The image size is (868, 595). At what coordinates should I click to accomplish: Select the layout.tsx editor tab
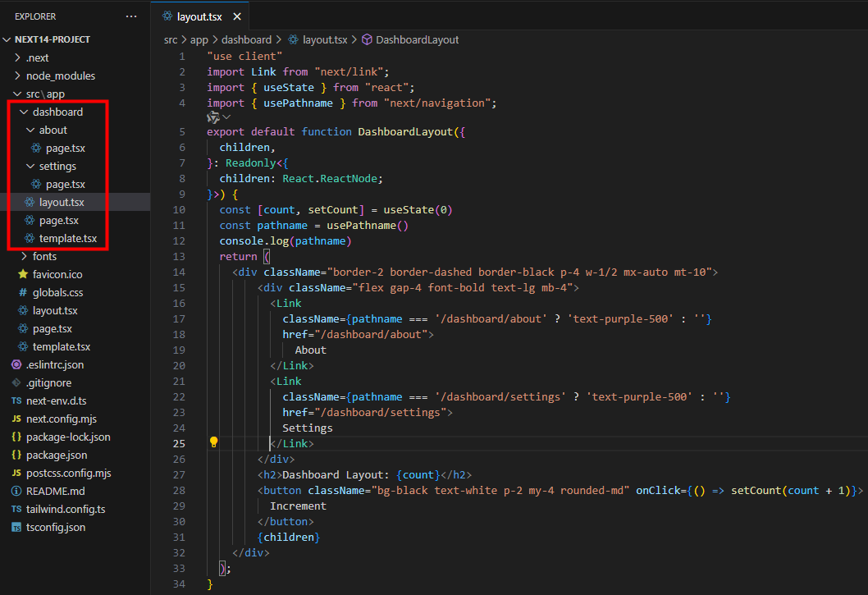[199, 16]
